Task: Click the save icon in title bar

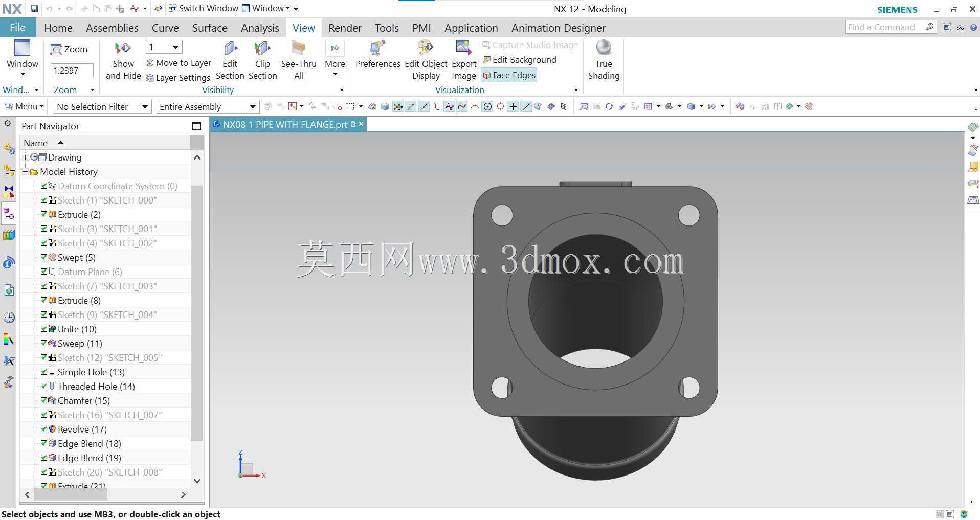Action: [x=34, y=9]
